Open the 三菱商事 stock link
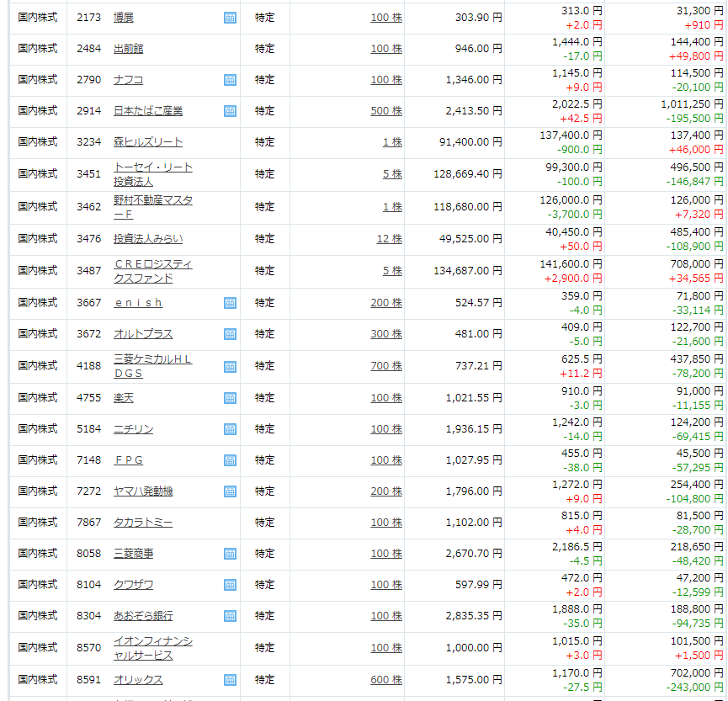The width and height of the screenshot is (728, 701). (x=133, y=554)
